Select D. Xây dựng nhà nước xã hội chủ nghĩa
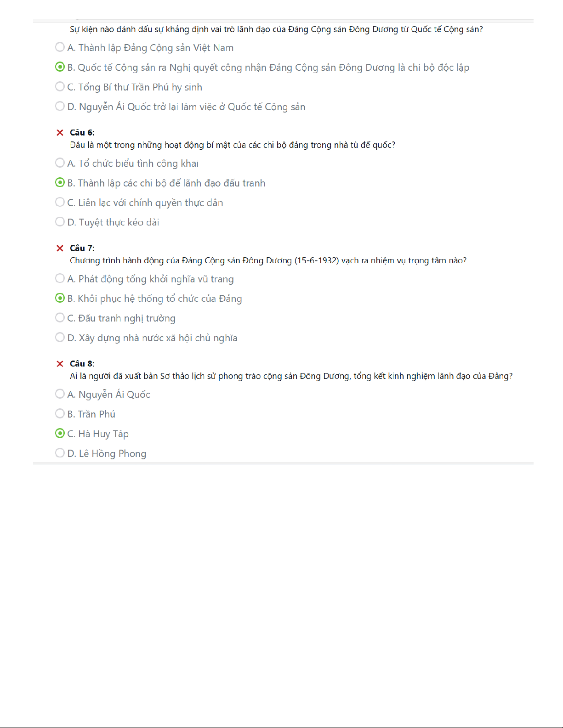563x728 pixels. click(60, 338)
